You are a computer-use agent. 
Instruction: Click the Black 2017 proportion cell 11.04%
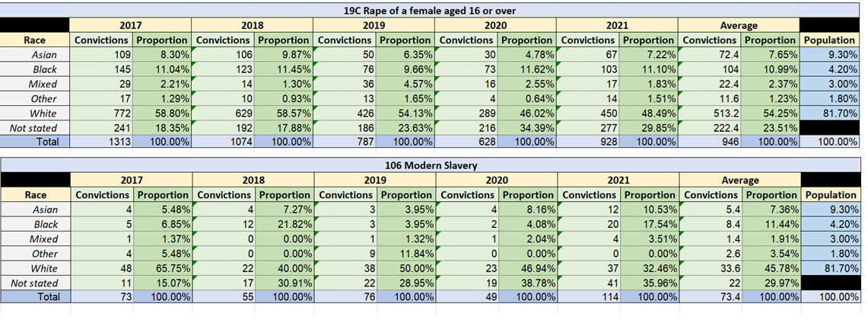point(162,69)
